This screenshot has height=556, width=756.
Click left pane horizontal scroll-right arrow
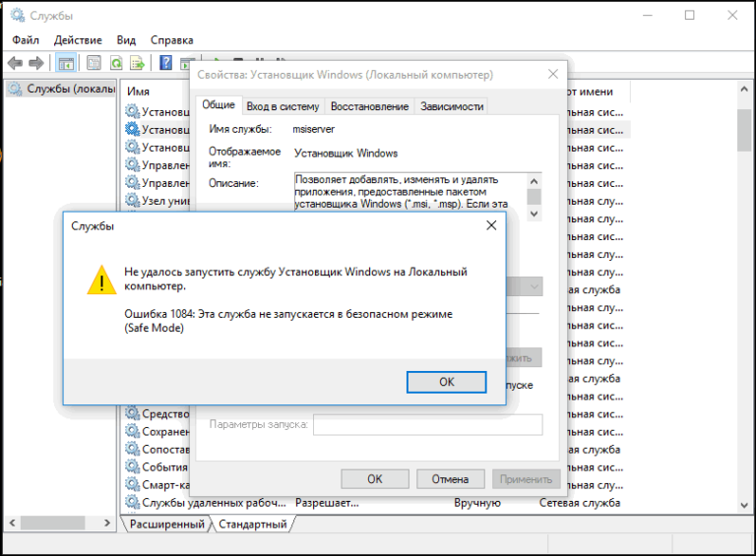pyautogui.click(x=107, y=523)
